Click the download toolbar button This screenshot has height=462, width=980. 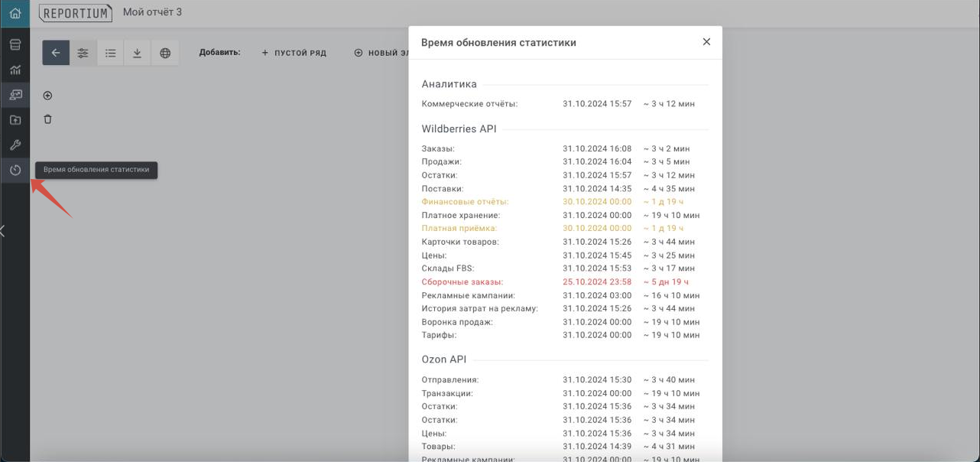point(138,53)
